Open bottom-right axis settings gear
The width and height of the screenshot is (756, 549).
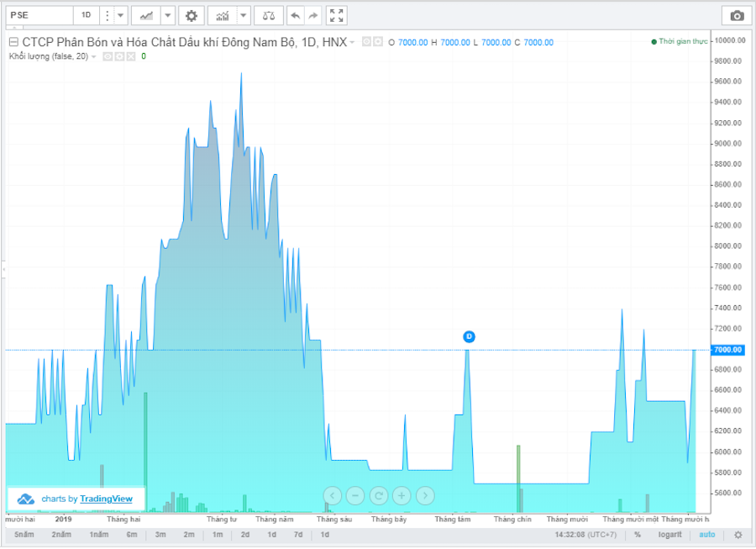tap(738, 535)
